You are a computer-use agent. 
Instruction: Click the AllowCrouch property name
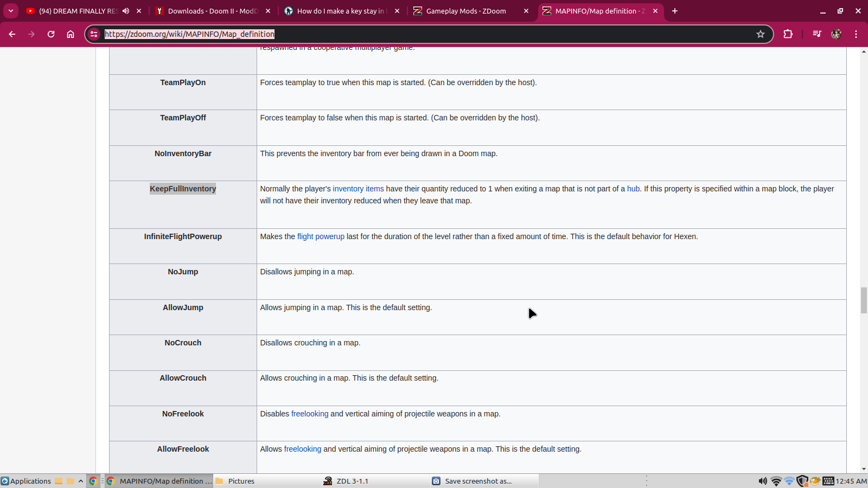pos(183,378)
